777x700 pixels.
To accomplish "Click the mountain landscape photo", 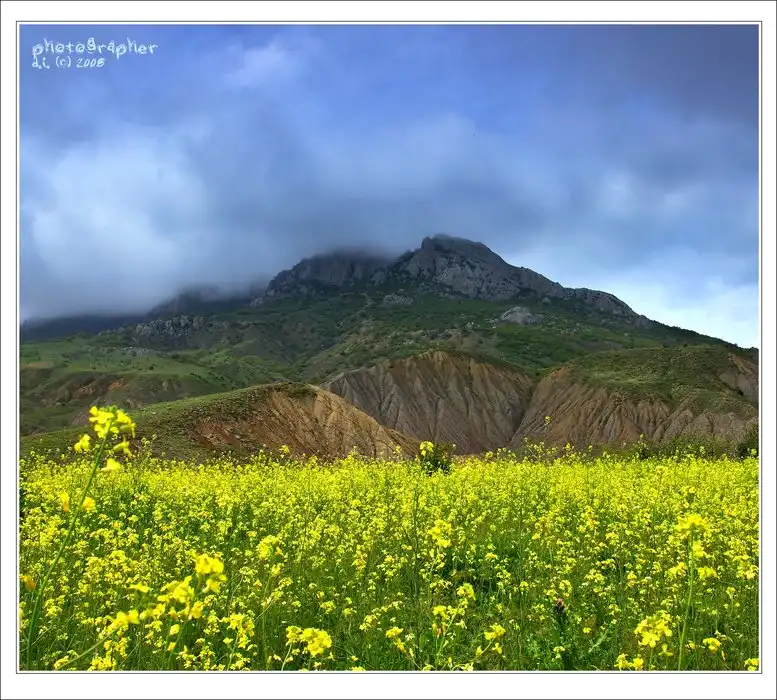I will (389, 347).
